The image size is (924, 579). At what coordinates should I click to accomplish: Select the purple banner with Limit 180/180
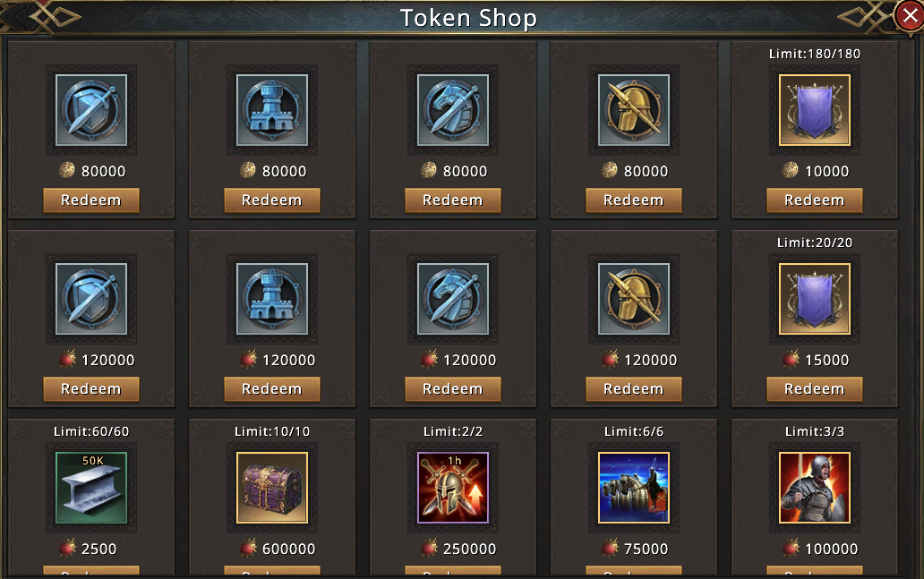pyautogui.click(x=815, y=110)
